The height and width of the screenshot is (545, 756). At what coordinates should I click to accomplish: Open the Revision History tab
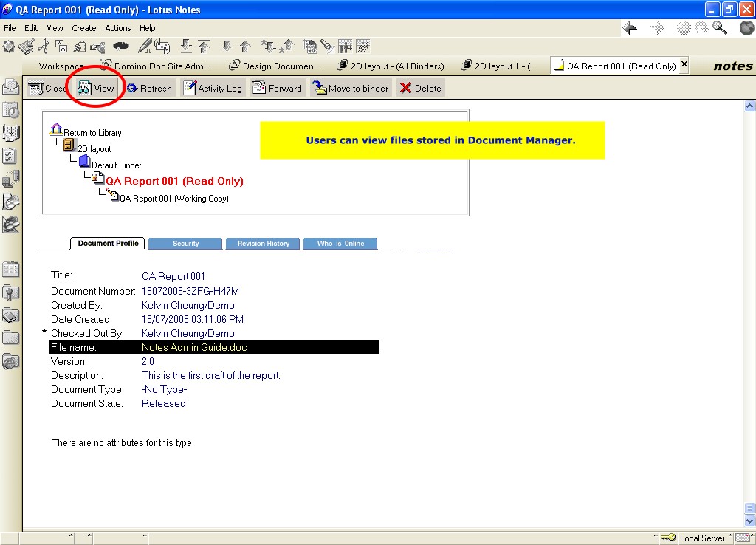click(263, 244)
